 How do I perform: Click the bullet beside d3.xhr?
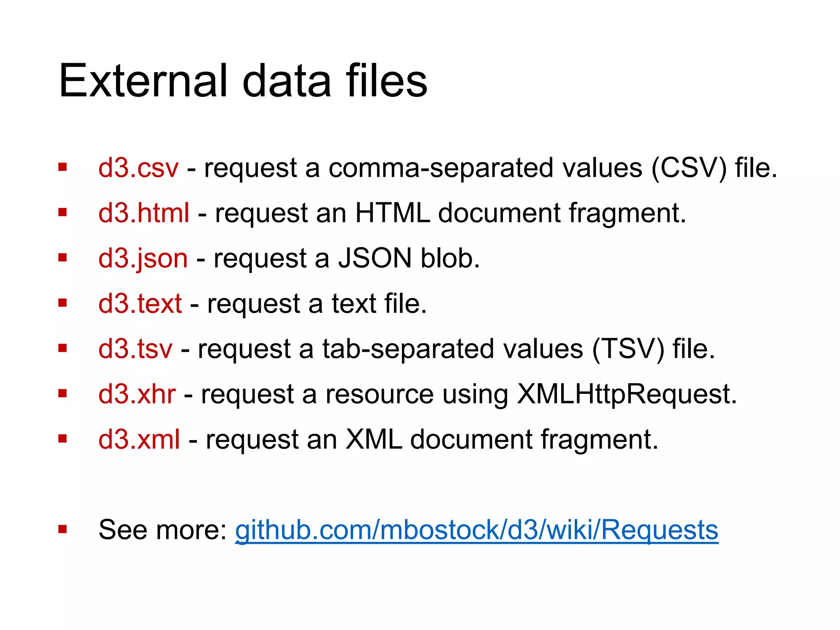62,393
